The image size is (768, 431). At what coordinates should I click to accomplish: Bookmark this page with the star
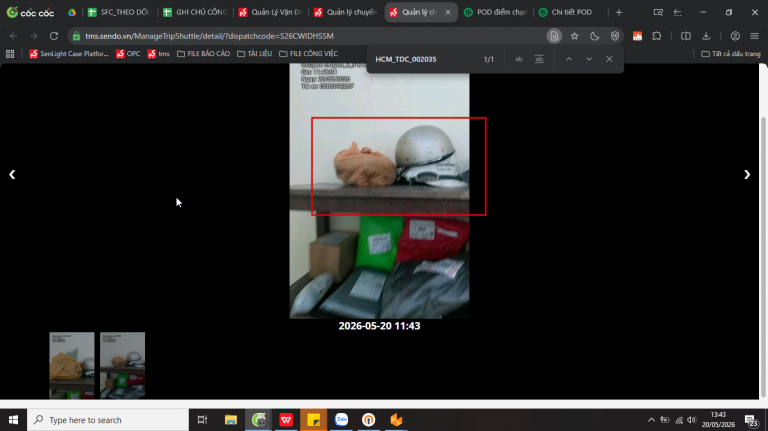click(x=575, y=36)
